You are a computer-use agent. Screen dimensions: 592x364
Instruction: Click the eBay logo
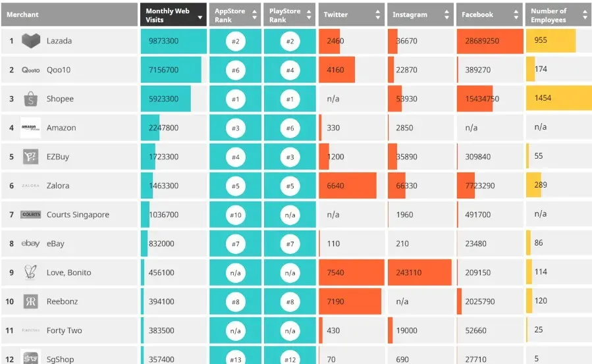[x=30, y=244]
